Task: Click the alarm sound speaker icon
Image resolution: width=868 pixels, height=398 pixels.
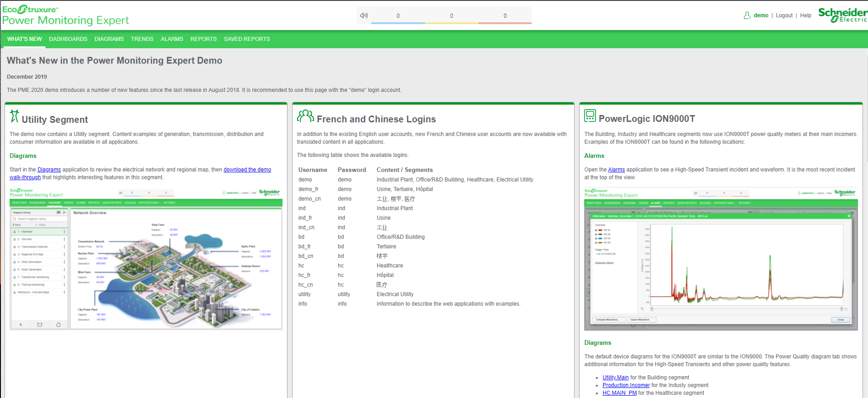Action: click(x=364, y=15)
